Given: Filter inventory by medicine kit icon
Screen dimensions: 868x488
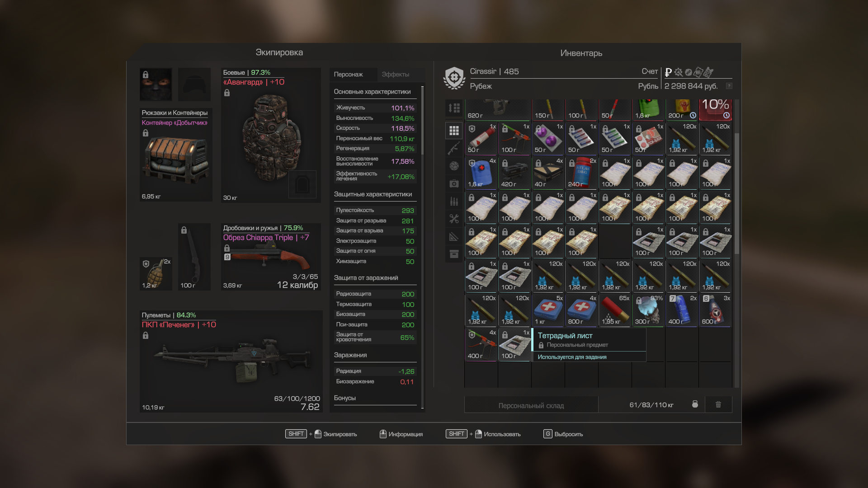Looking at the screenshot, I should click(454, 183).
